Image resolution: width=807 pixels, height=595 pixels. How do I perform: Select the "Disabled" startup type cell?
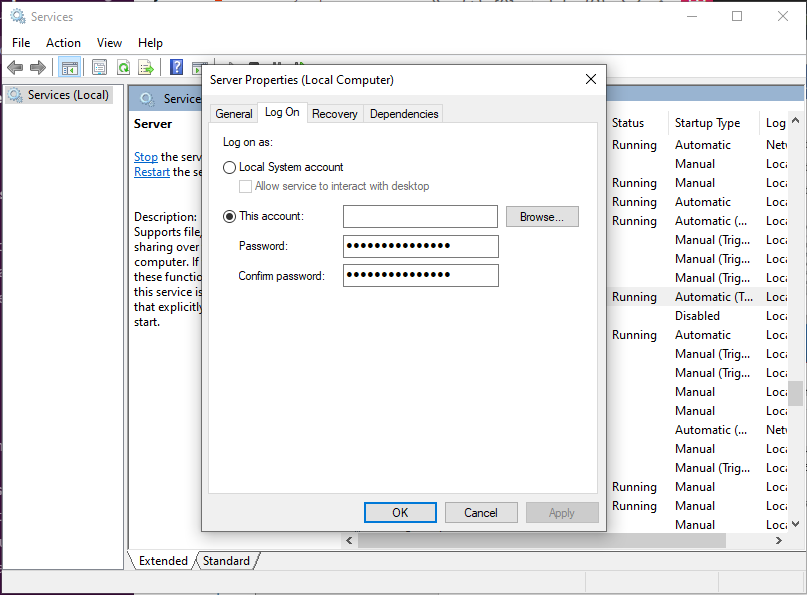point(697,316)
